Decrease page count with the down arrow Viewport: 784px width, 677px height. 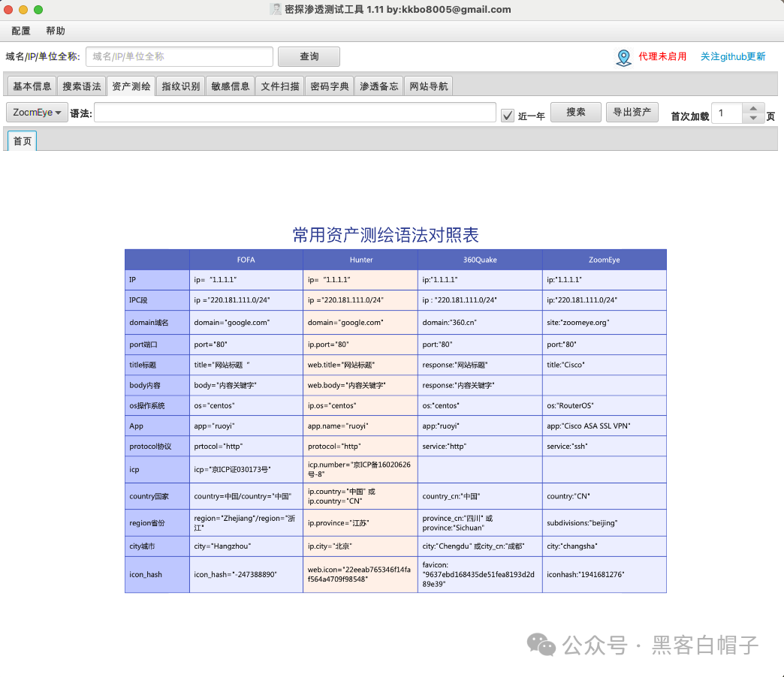[753, 119]
